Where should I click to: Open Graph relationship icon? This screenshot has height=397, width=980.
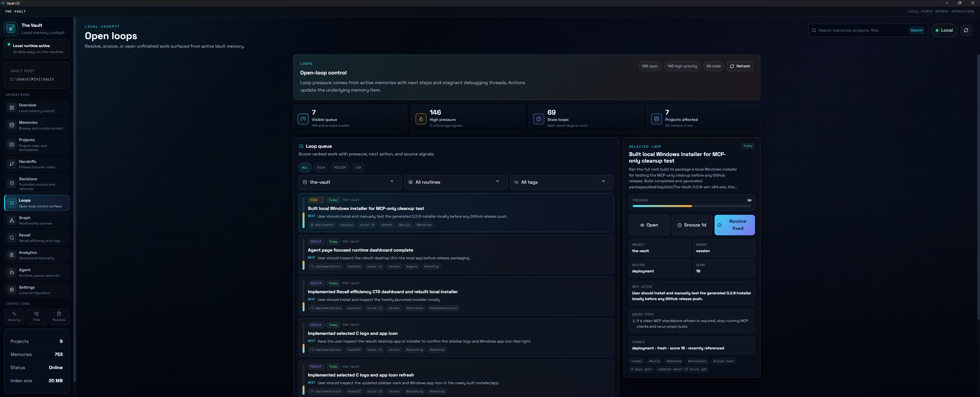12,220
